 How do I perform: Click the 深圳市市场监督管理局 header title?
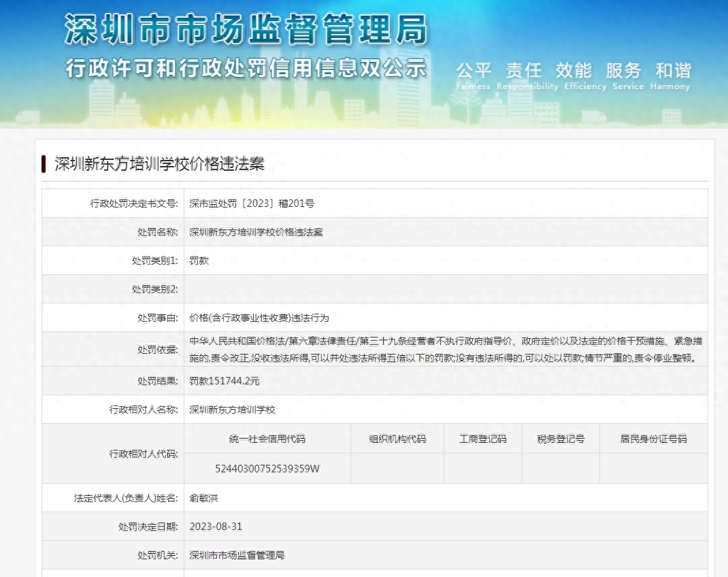(246, 30)
